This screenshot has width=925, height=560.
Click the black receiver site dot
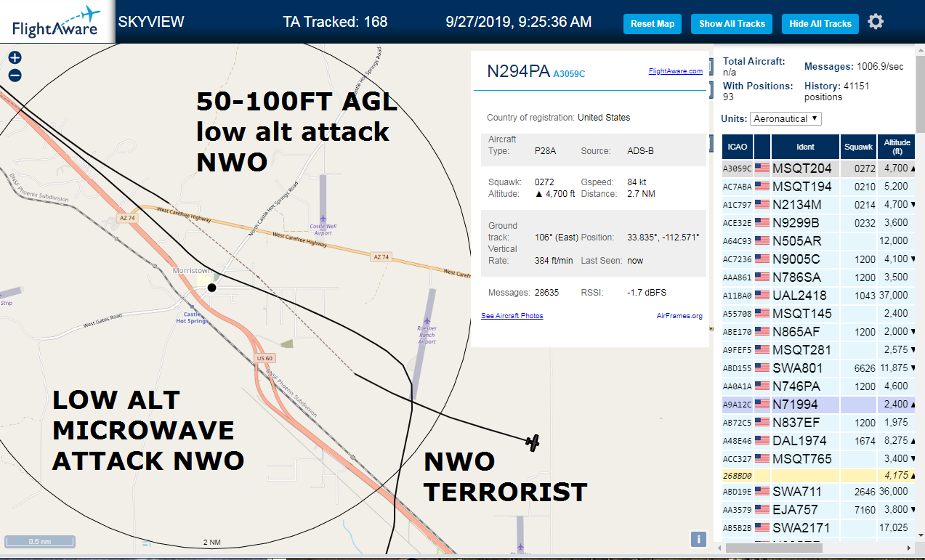pyautogui.click(x=211, y=288)
